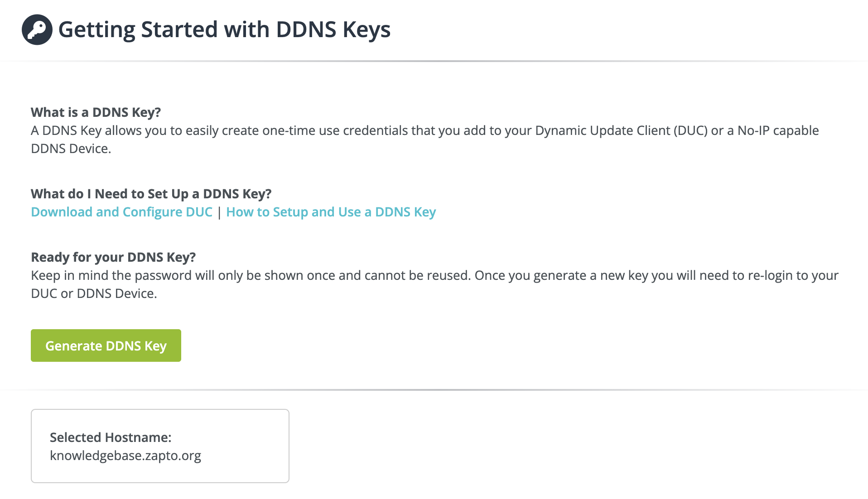868x499 pixels.
Task: Click the Getting Started with DDNS Keys title
Action: [225, 29]
